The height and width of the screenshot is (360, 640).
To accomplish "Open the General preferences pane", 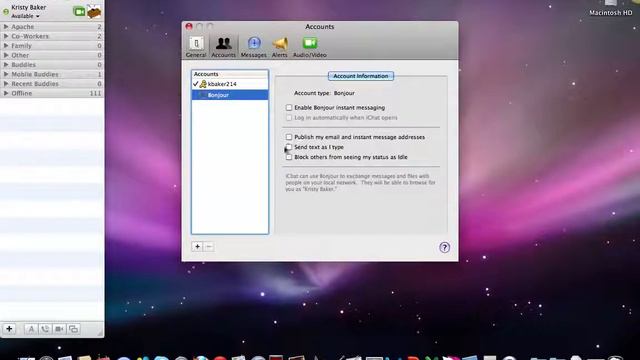I will [x=196, y=47].
